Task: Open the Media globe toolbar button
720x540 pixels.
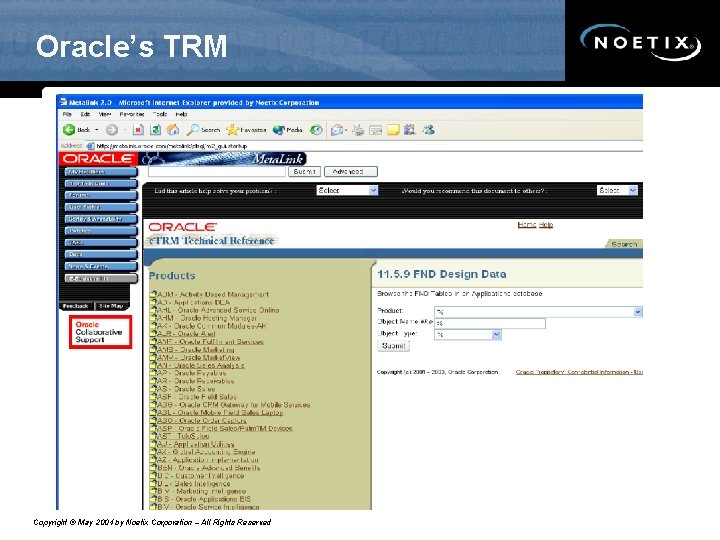Action: pyautogui.click(x=287, y=130)
